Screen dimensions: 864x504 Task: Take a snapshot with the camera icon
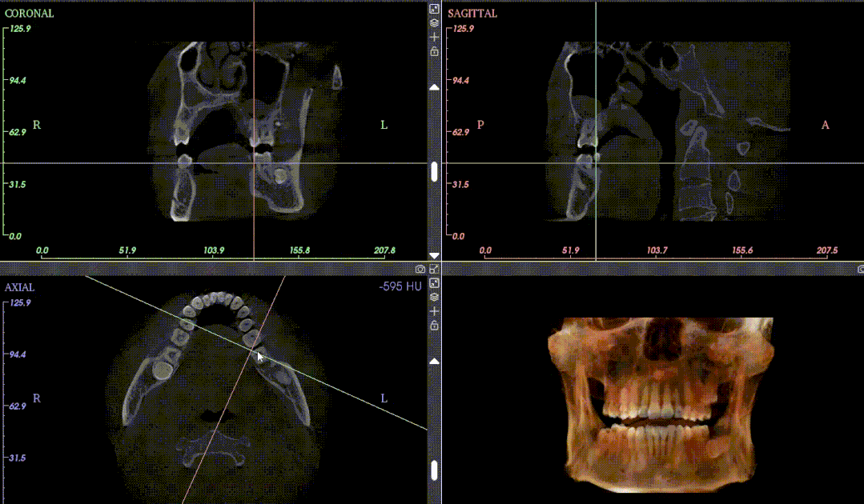click(x=420, y=269)
